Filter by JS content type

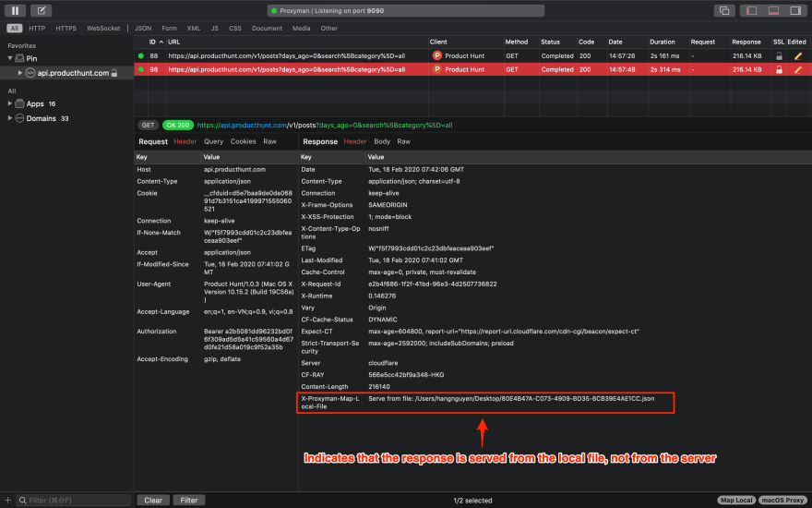214,28
